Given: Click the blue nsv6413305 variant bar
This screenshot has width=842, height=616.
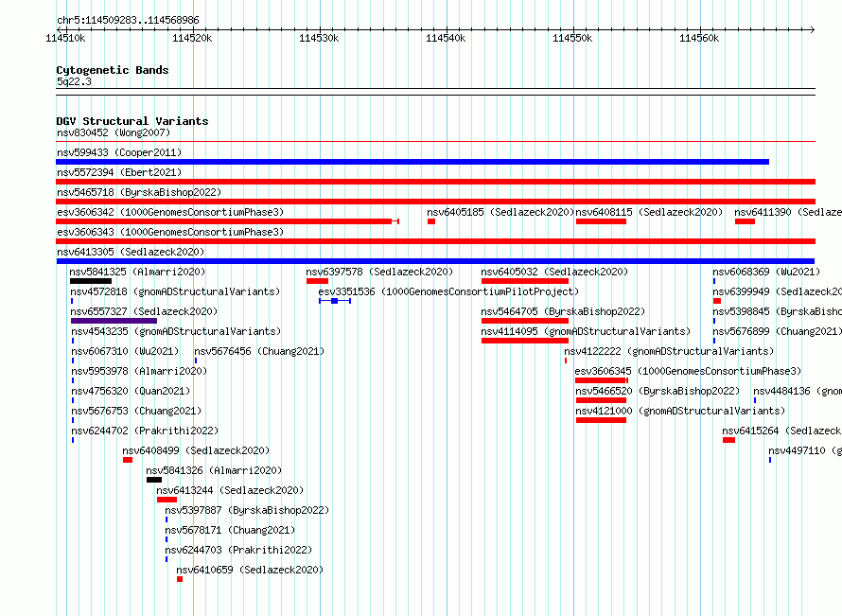Looking at the screenshot, I should click(435, 261).
